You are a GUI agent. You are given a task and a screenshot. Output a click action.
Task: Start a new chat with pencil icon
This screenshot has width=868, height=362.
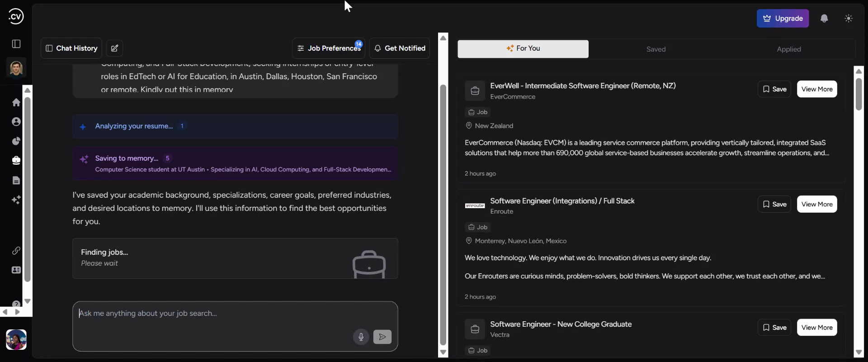click(115, 48)
